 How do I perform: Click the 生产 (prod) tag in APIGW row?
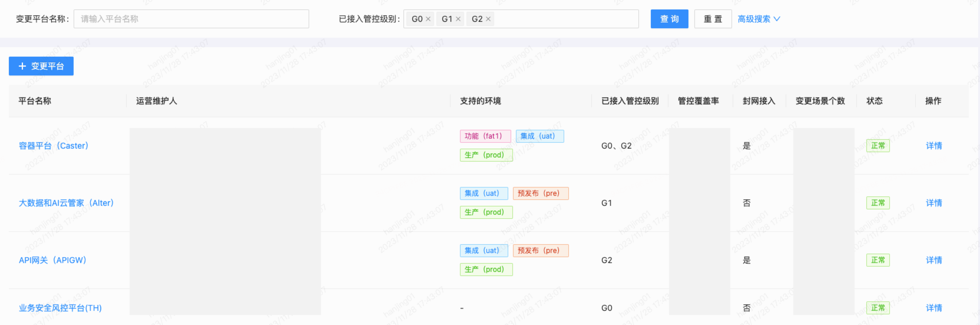click(x=486, y=269)
